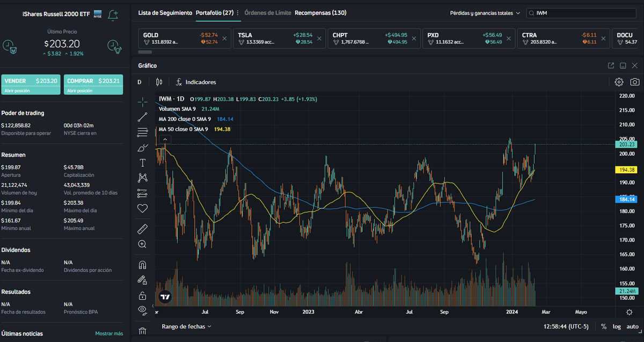Remove the CTRA card from the strip
Image resolution: width=644 pixels, height=342 pixels.
pos(604,39)
